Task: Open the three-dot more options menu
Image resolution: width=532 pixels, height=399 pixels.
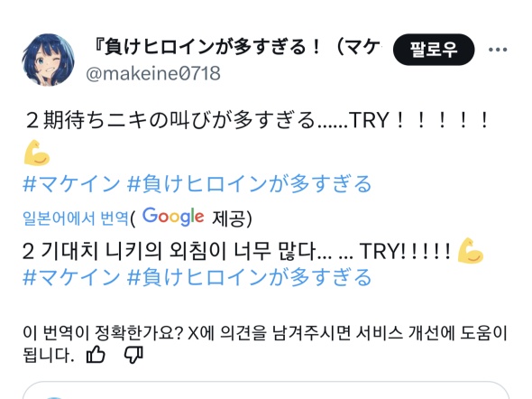Action: click(498, 50)
